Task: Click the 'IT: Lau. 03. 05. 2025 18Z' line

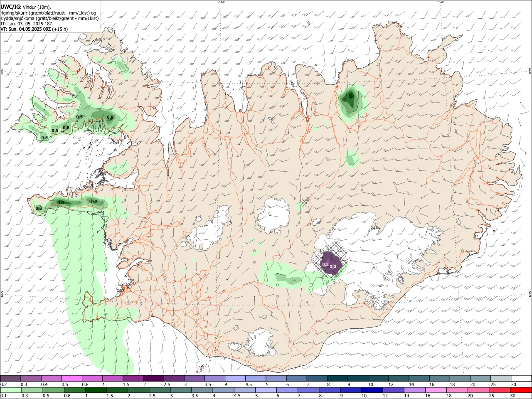Action: [27, 24]
